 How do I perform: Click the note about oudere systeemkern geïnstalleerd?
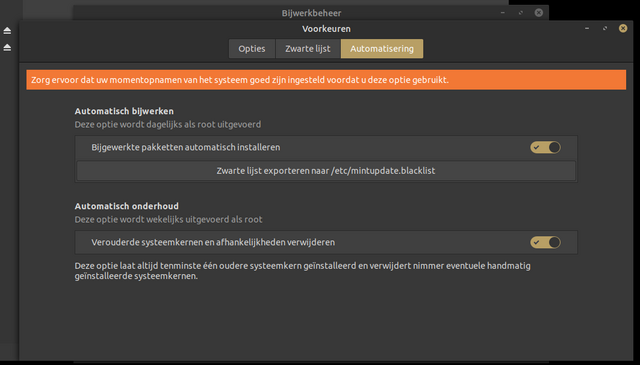point(302,271)
